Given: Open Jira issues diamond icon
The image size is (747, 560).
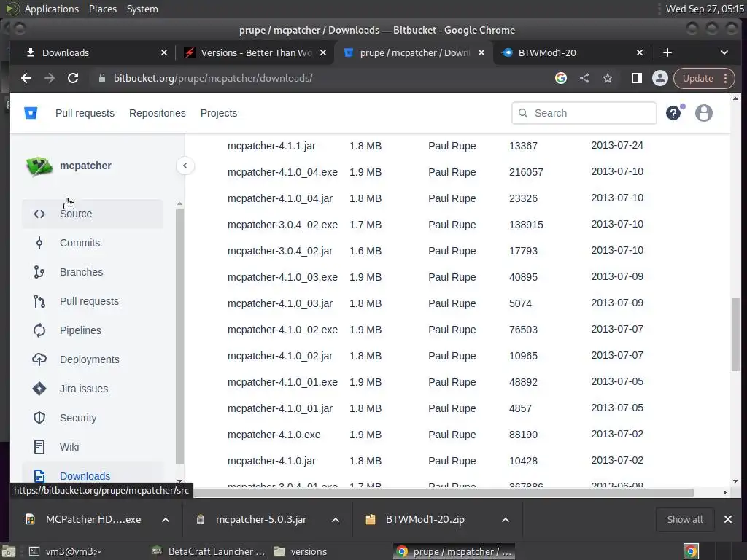Looking at the screenshot, I should pos(39,389).
